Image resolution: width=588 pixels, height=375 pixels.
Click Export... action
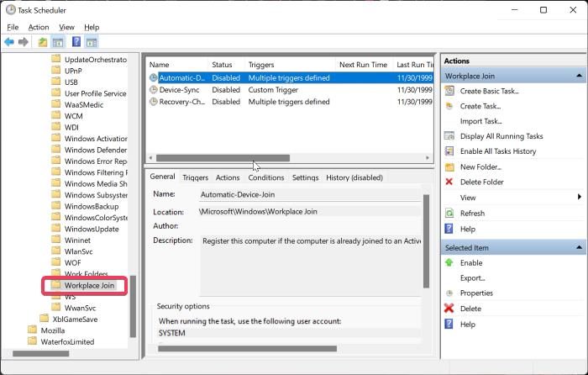click(x=472, y=278)
